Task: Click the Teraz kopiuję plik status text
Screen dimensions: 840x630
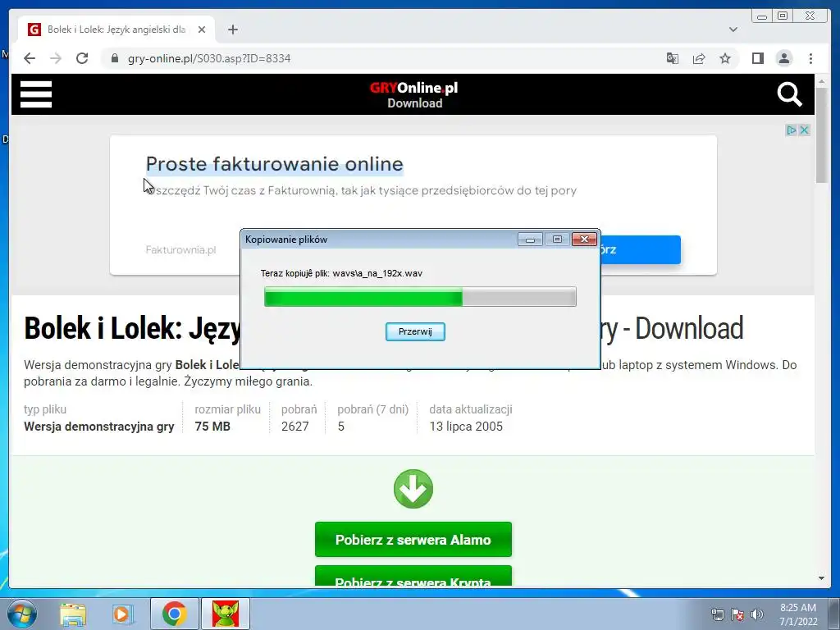Action: click(341, 273)
